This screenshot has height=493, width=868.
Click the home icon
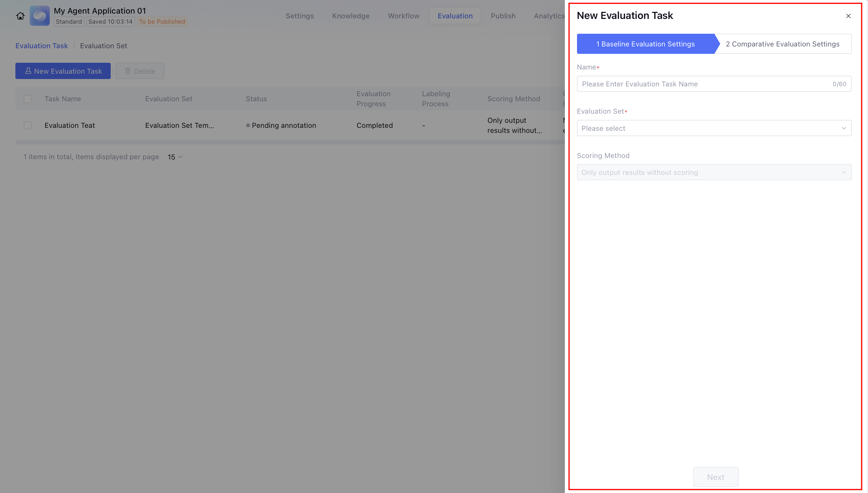[x=20, y=16]
